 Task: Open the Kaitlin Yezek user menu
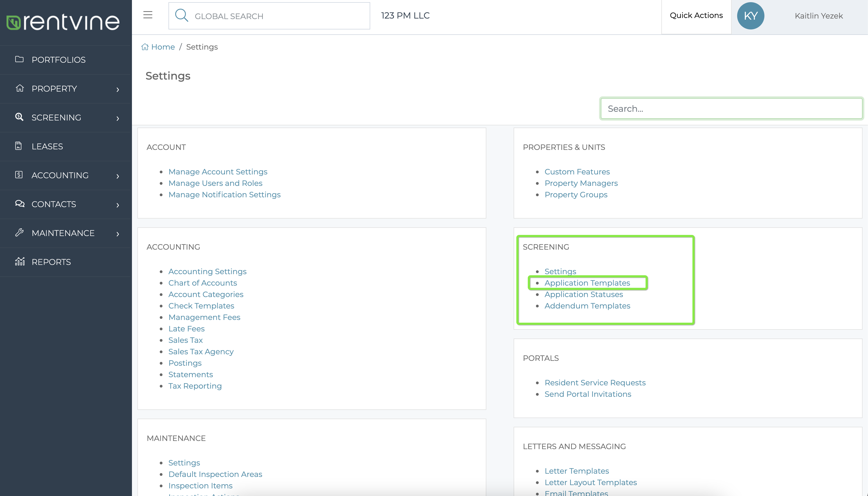pyautogui.click(x=819, y=16)
